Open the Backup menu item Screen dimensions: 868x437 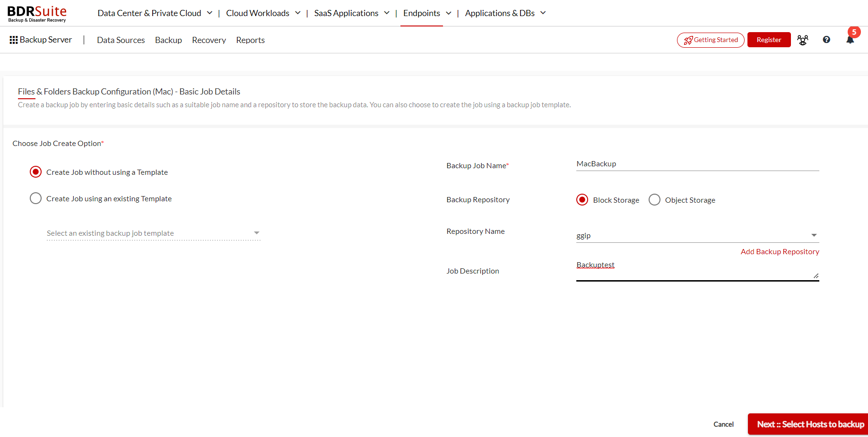168,40
